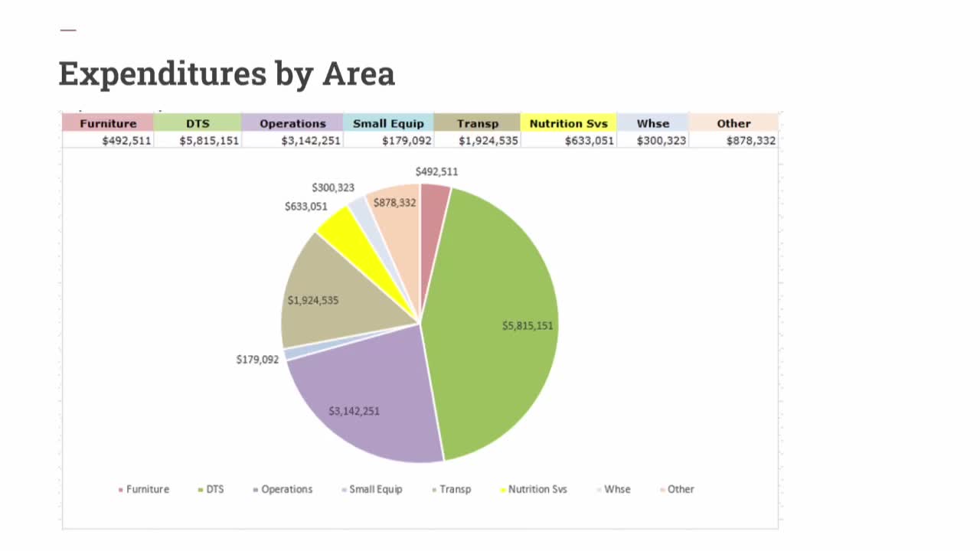Click the $5,815,151 value in the table

click(208, 140)
